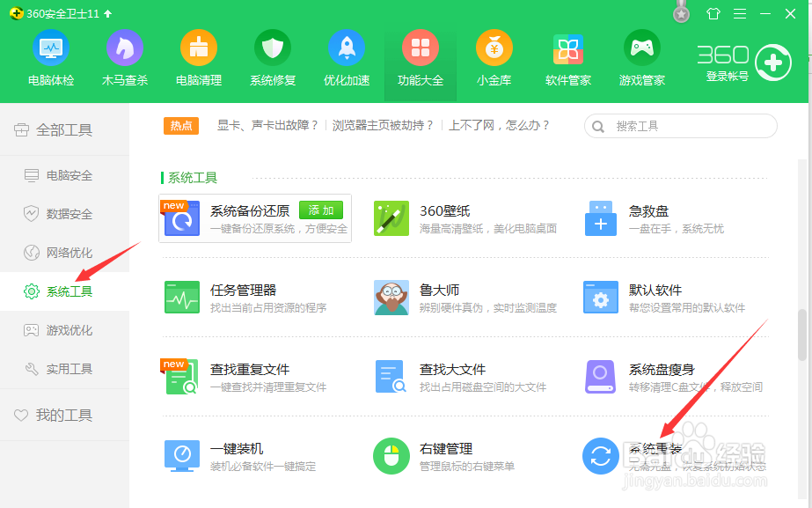
Task: Click 任务管理器 title text
Action: tap(243, 290)
